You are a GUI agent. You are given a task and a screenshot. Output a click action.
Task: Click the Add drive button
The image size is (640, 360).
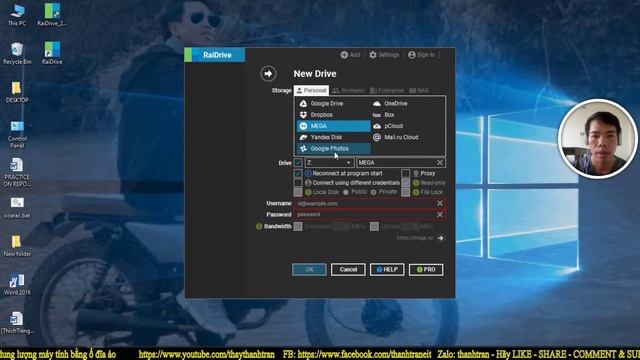(x=350, y=55)
